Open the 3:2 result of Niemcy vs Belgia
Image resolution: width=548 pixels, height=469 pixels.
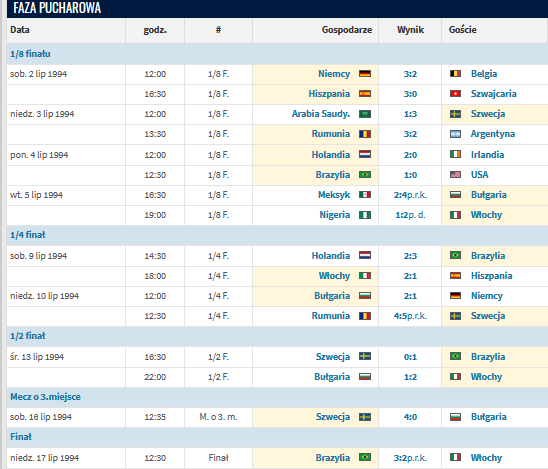410,74
